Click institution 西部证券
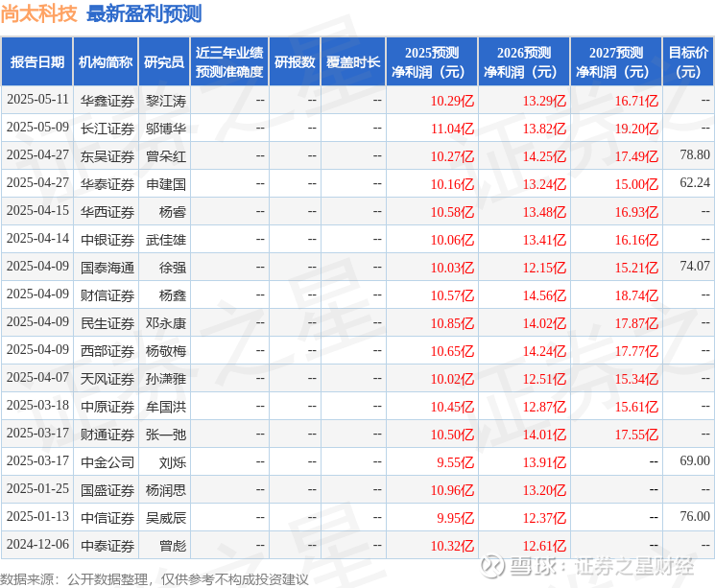The height and width of the screenshot is (588, 715). (107, 351)
